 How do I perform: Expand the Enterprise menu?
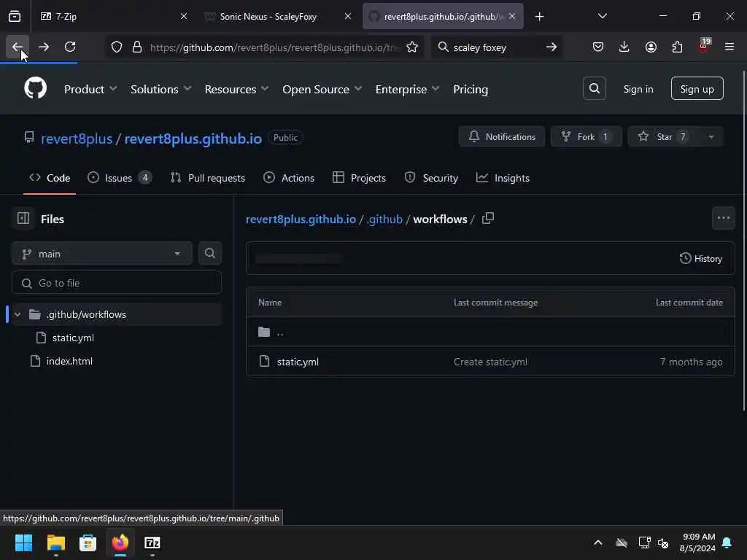407,89
